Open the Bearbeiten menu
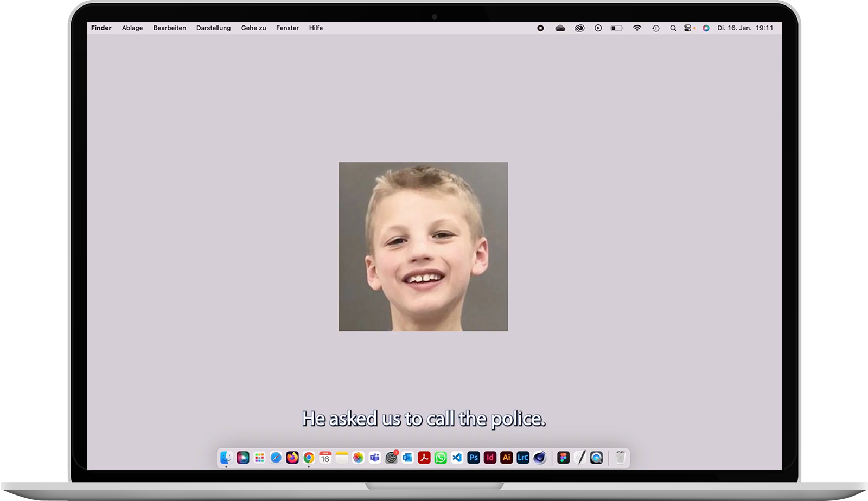Screen dimensions: 868x501 click(170, 28)
